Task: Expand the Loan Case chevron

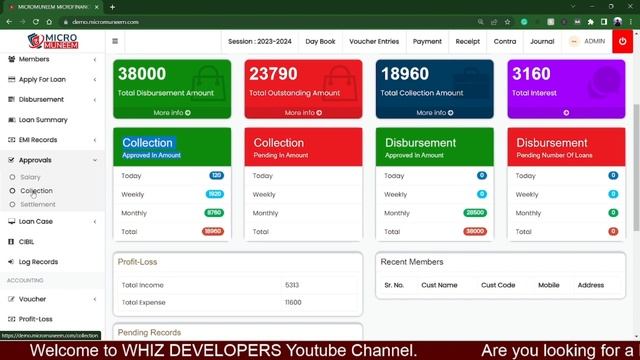Action: click(x=95, y=222)
